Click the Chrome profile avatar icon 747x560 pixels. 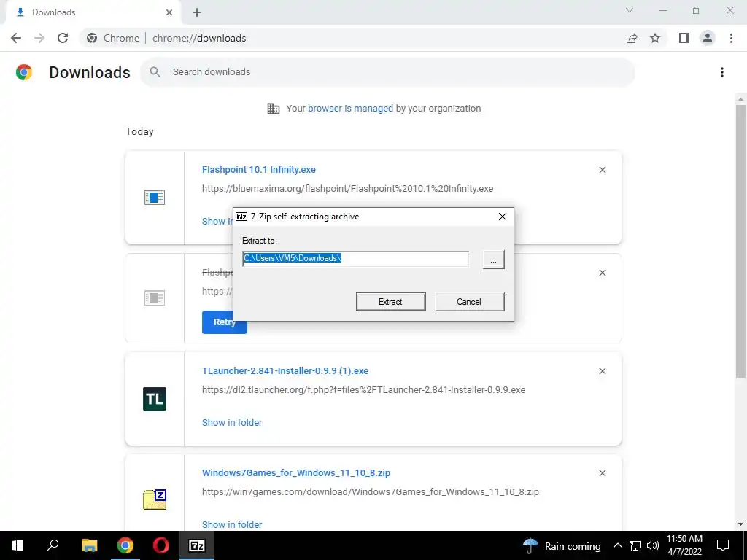708,38
